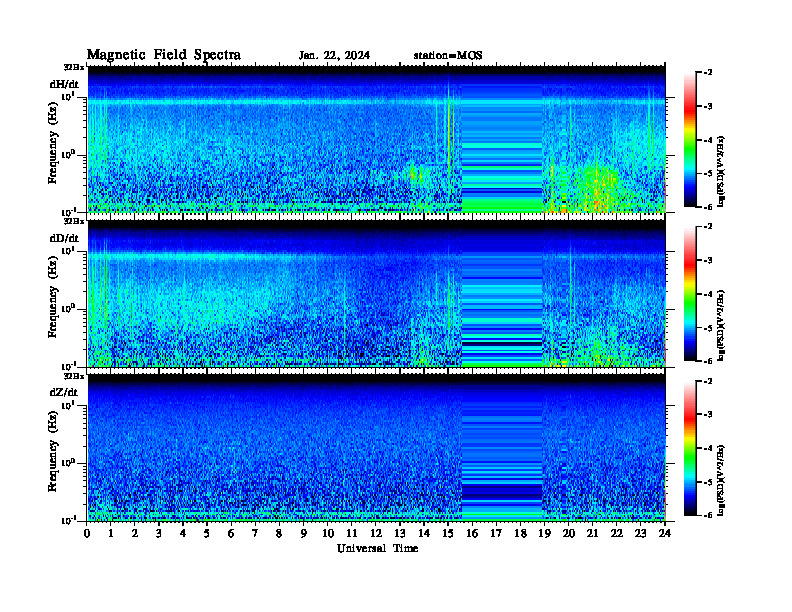This screenshot has width=792, height=612.
Task: Select the dH/dt colorbar scale
Action: [x=690, y=139]
